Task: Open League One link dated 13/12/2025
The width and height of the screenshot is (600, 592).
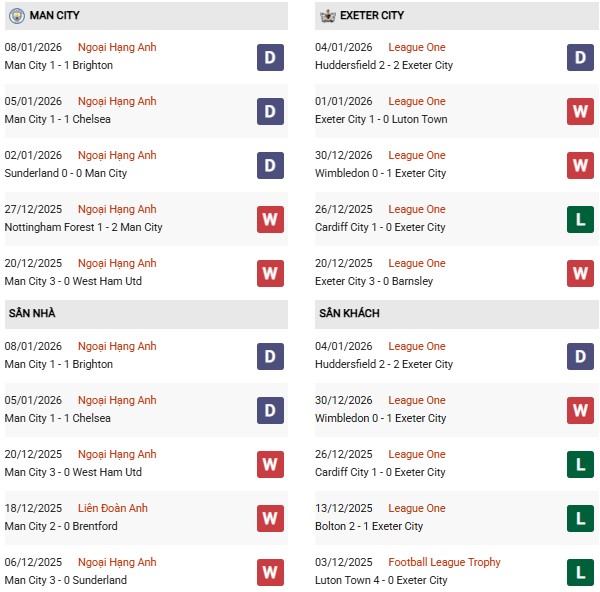Action: (417, 508)
